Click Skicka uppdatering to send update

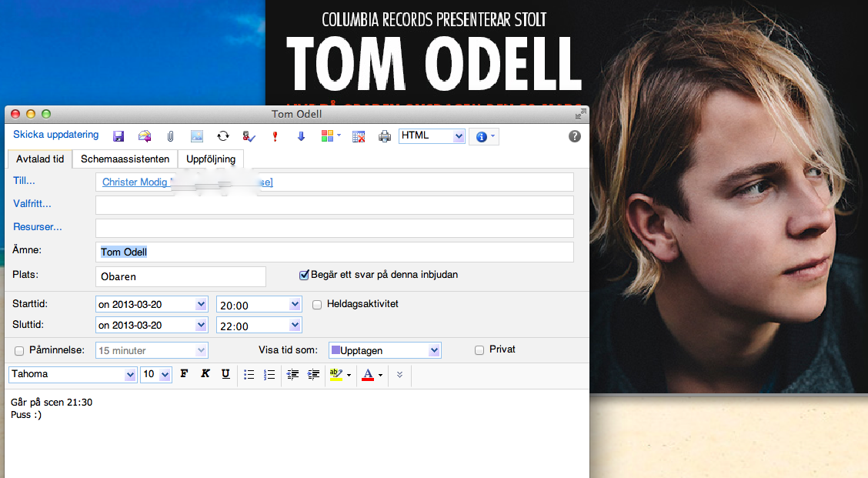coord(56,135)
